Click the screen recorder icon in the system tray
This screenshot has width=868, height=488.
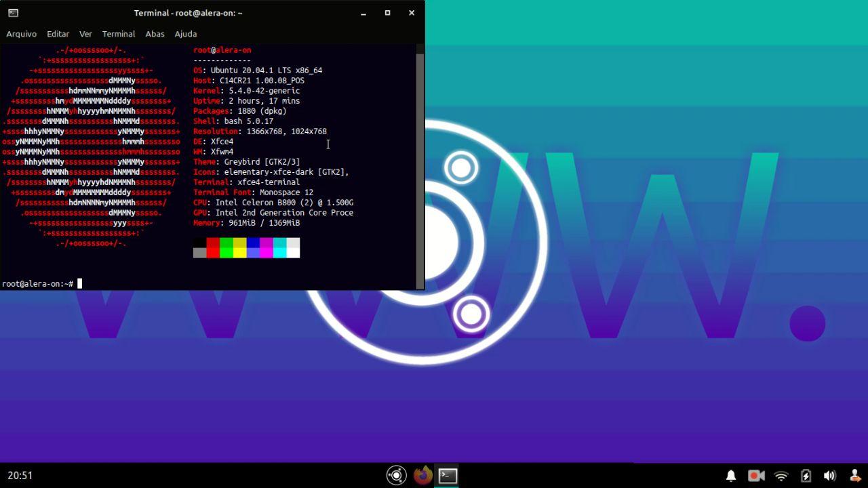click(755, 475)
